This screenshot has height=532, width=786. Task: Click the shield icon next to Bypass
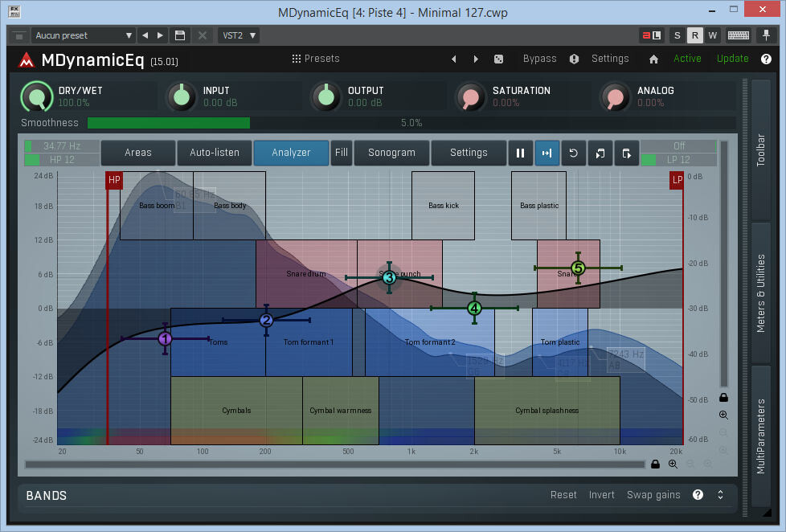tap(574, 59)
